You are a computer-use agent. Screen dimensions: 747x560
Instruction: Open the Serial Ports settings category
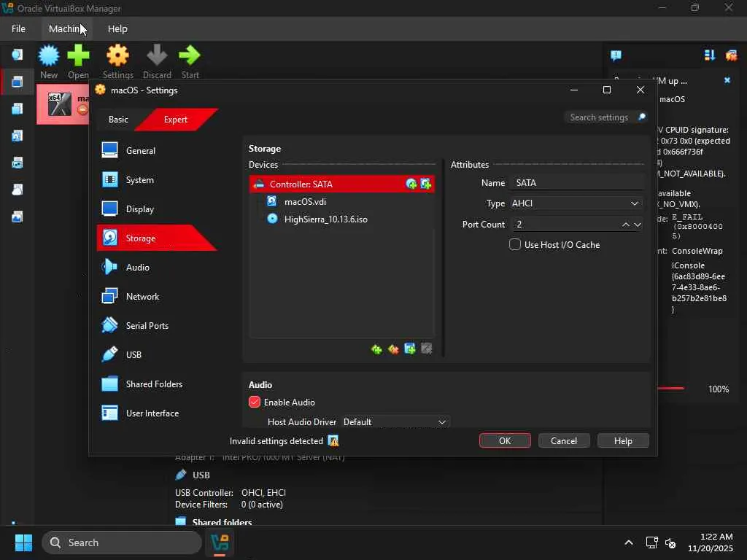(156, 326)
